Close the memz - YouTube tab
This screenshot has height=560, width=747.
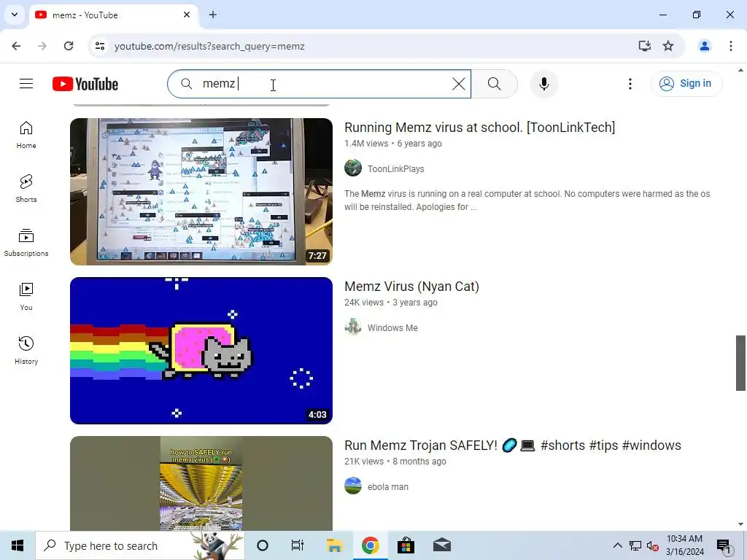pyautogui.click(x=187, y=15)
